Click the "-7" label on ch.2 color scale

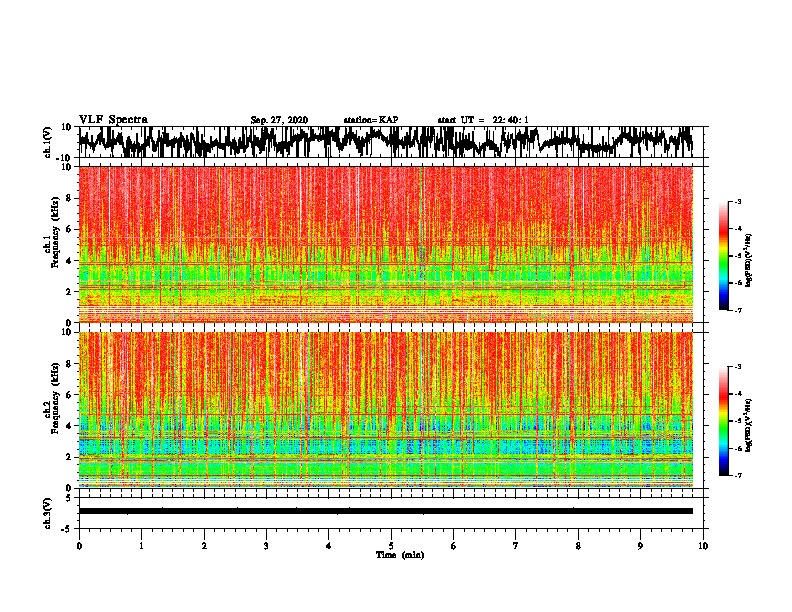pos(737,475)
